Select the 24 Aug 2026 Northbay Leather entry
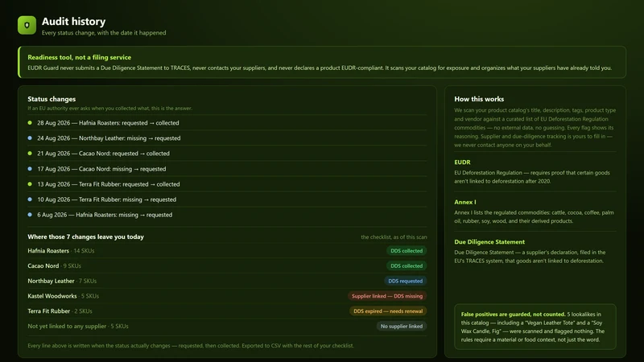Image resolution: width=644 pixels, height=362 pixels. [x=227, y=138]
